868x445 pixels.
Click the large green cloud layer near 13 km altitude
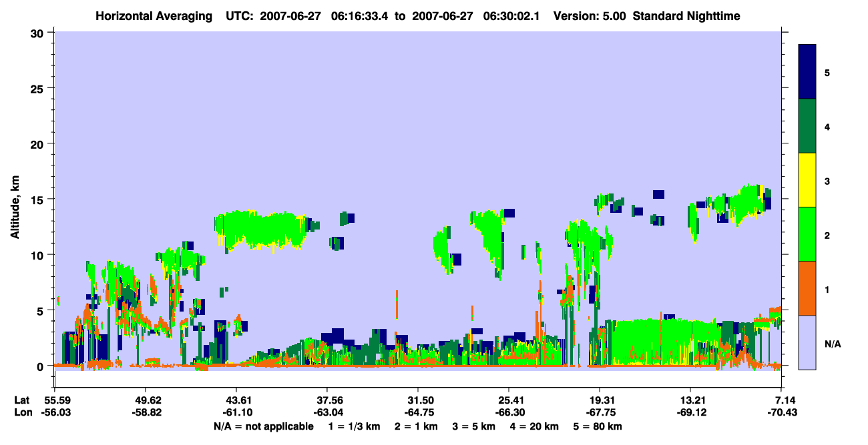(x=262, y=230)
